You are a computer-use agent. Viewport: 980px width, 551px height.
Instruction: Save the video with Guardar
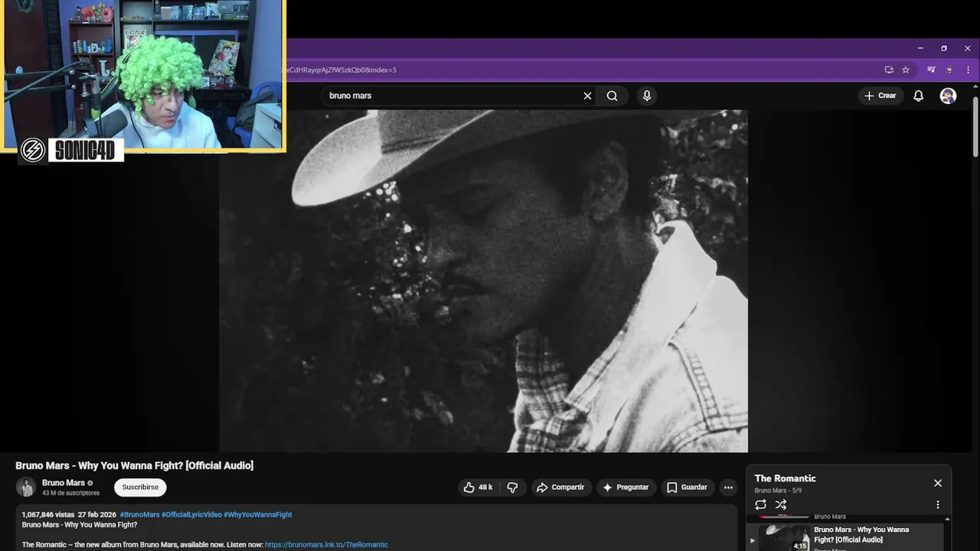[x=688, y=487]
